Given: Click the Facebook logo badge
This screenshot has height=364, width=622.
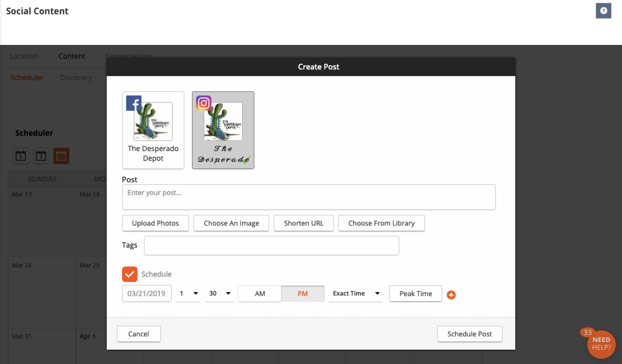Looking at the screenshot, I should click(134, 103).
